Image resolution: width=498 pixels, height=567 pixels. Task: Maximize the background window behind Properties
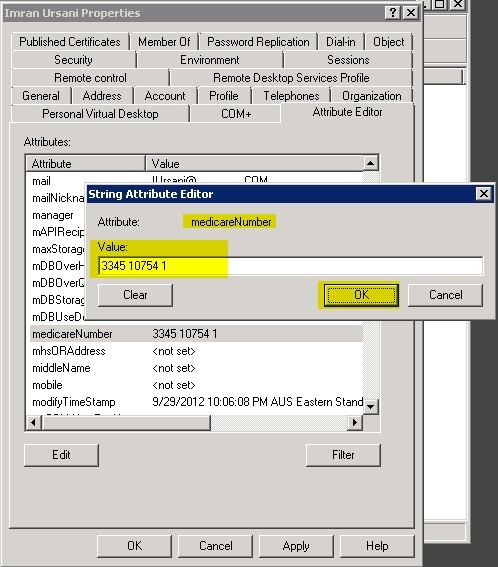click(x=440, y=4)
